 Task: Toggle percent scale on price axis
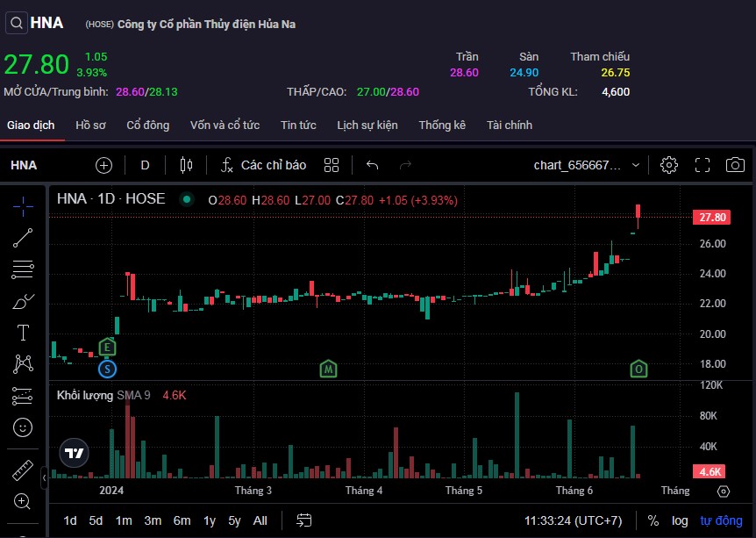click(x=653, y=520)
